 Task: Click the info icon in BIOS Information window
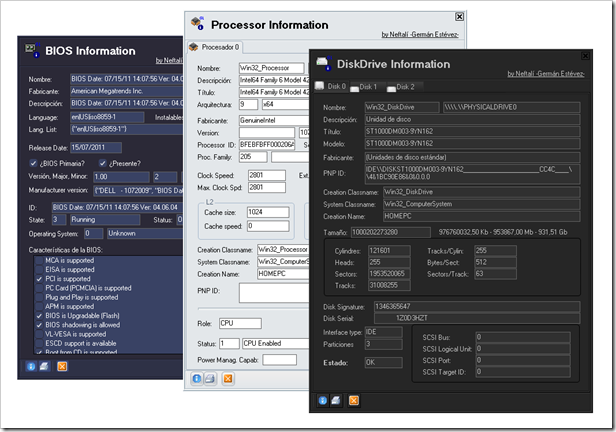(31, 366)
